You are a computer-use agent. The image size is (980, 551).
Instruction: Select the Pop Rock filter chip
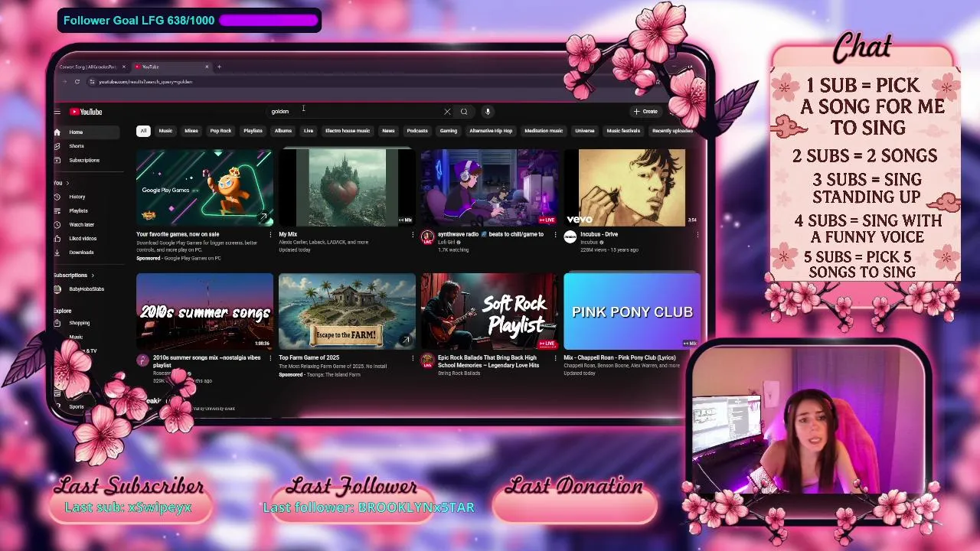220,131
